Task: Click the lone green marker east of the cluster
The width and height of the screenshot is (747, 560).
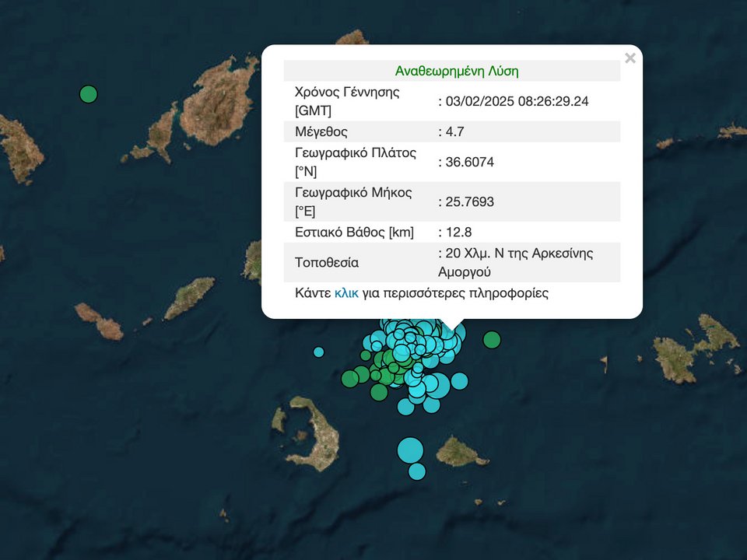Action: 492,340
